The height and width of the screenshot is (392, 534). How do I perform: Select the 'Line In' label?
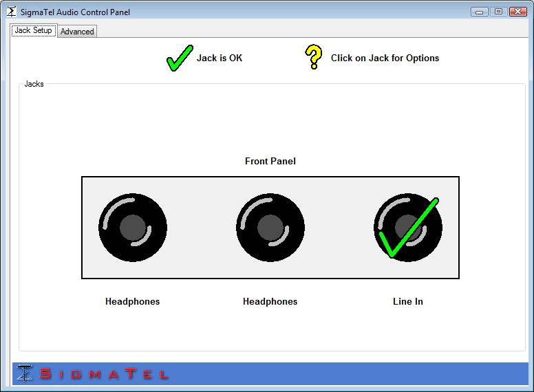point(408,301)
